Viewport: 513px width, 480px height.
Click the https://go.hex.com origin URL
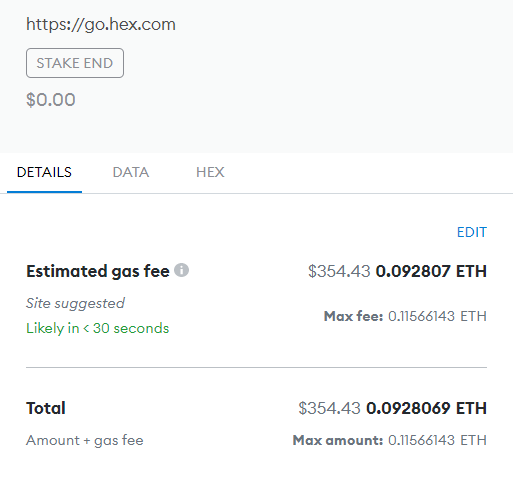click(101, 25)
